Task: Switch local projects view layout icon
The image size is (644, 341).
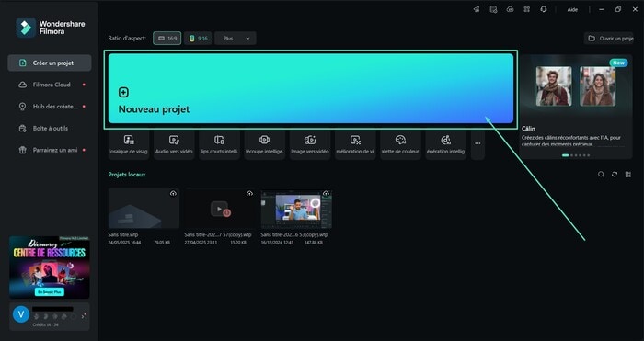Action: point(628,175)
